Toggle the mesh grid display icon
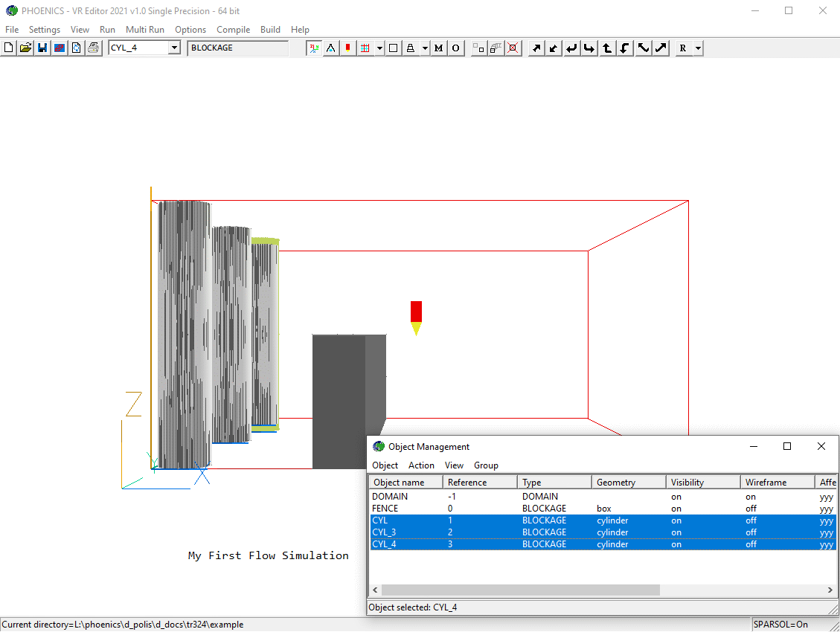The height and width of the screenshot is (632, 840). (x=365, y=48)
